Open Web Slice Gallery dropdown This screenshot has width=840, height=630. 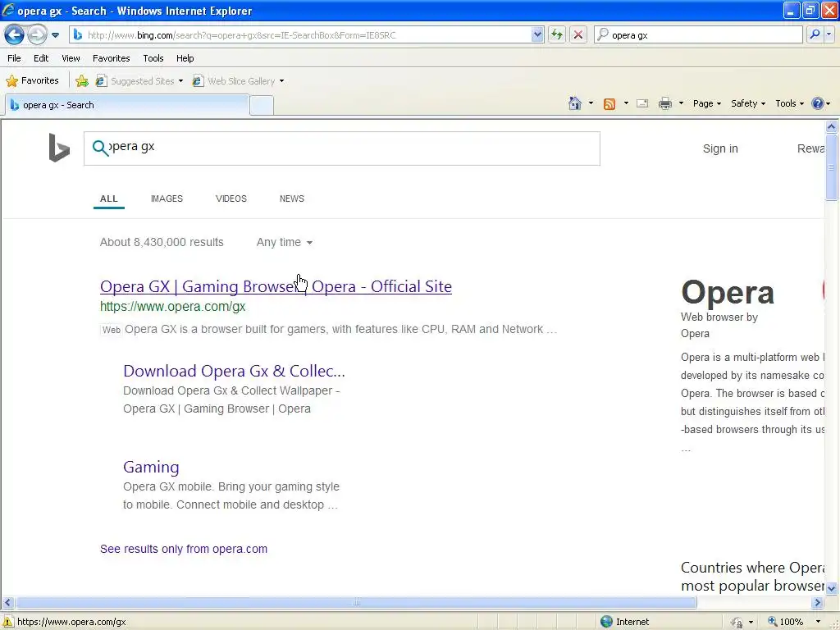[x=239, y=81]
